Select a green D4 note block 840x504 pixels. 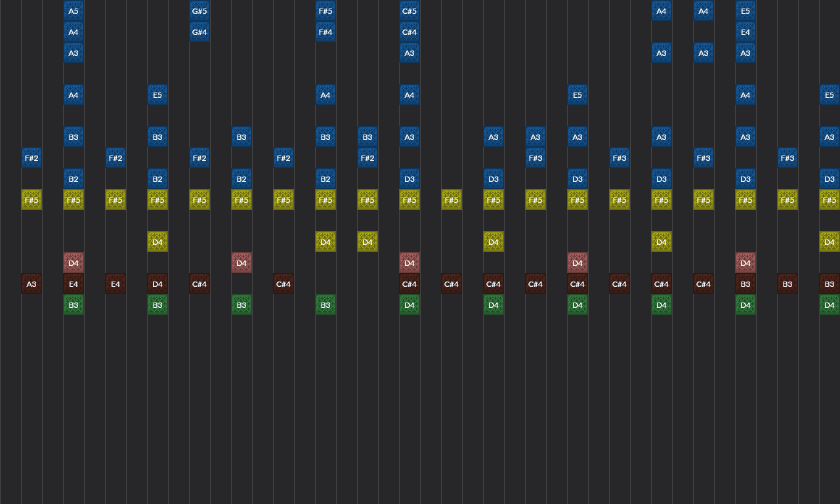tap(409, 304)
